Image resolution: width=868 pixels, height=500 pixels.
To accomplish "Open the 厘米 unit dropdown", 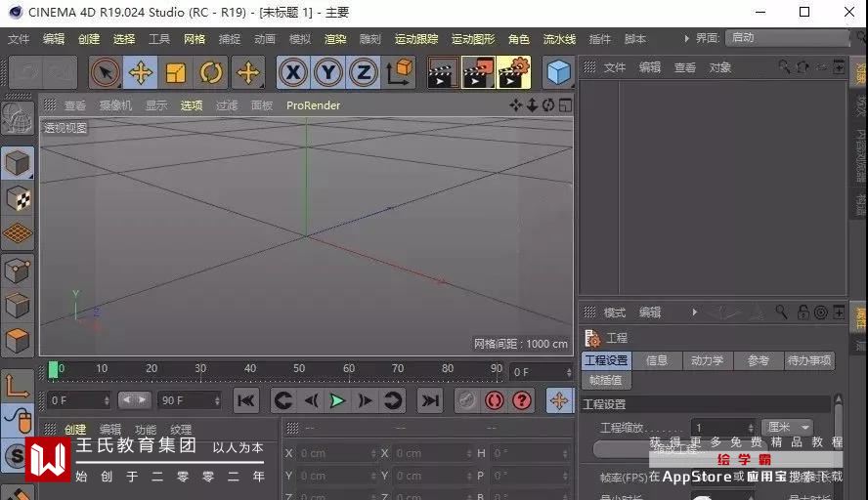I will [x=788, y=427].
